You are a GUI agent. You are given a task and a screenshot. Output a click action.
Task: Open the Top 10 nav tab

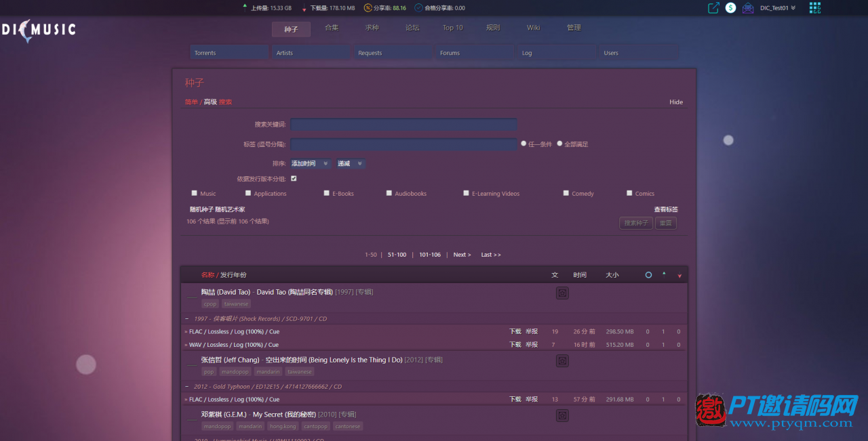pos(453,28)
